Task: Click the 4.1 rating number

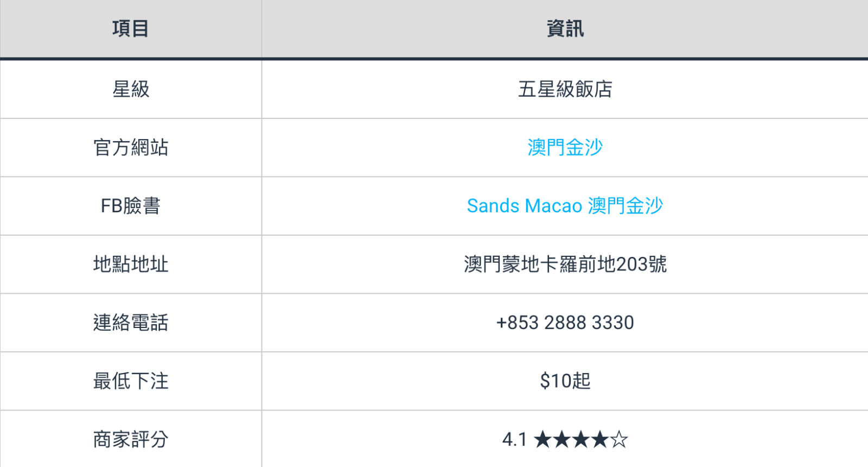Action: tap(514, 439)
